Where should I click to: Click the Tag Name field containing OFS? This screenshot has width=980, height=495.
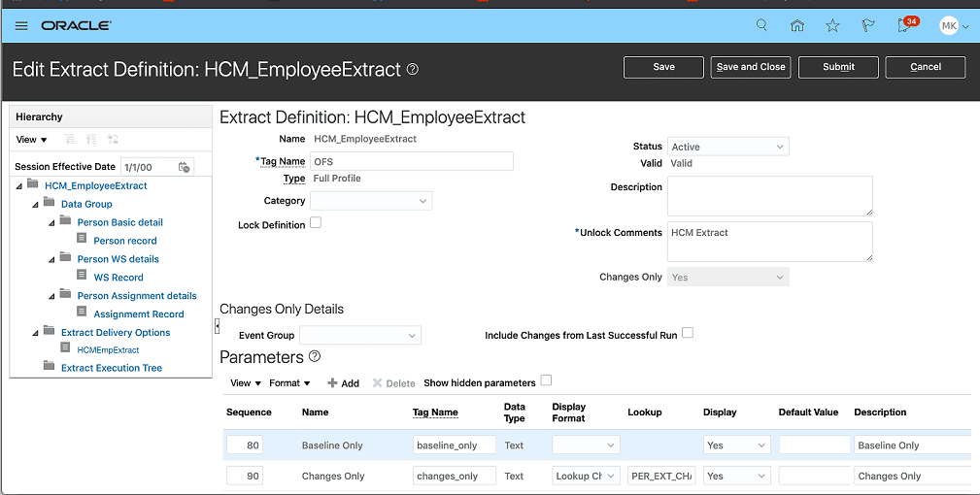[412, 161]
